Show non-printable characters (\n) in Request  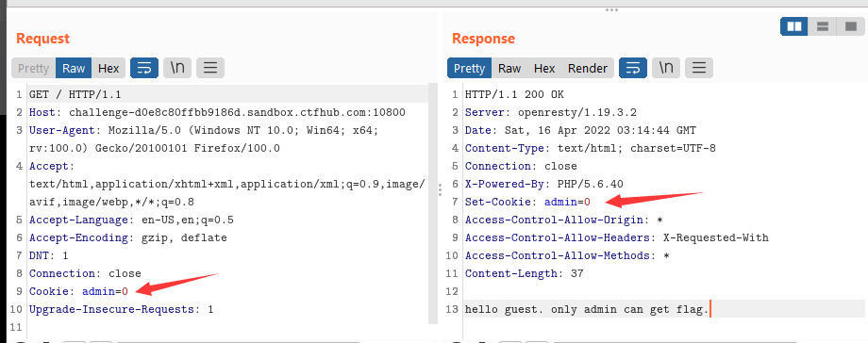click(177, 68)
